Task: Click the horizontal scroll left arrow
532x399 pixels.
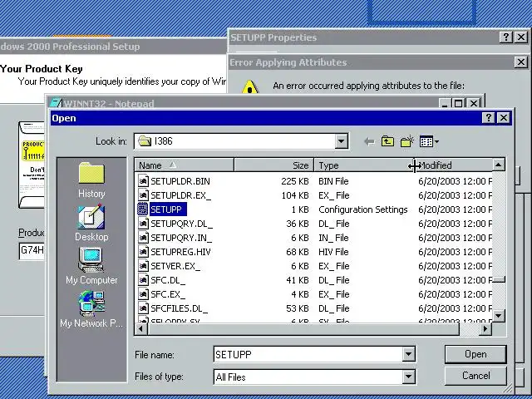Action: coord(141,328)
